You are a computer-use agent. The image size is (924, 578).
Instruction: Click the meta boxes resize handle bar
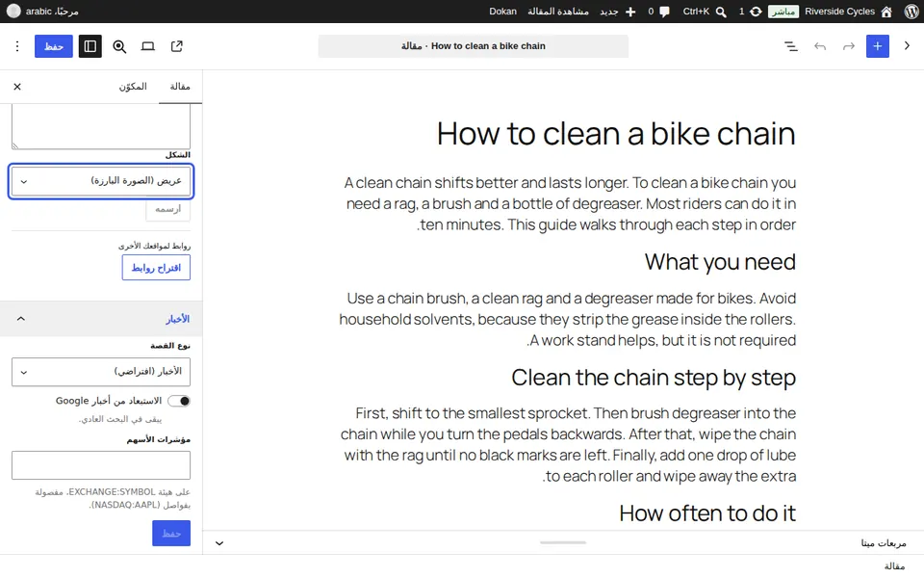tap(563, 542)
